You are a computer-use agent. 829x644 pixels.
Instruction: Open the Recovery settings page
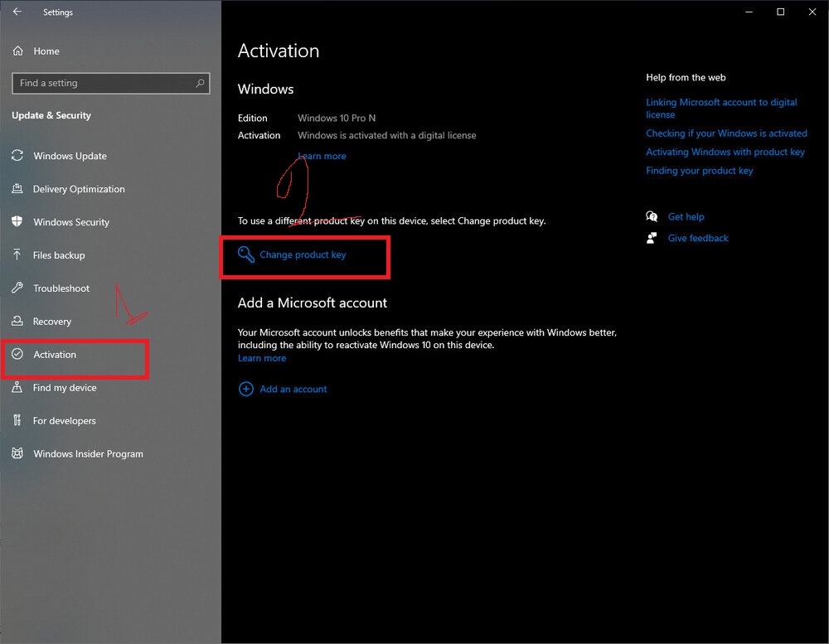pos(51,322)
